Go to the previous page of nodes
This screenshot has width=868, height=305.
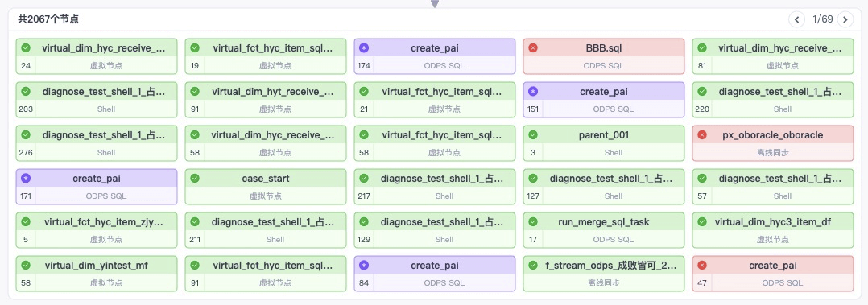point(796,19)
